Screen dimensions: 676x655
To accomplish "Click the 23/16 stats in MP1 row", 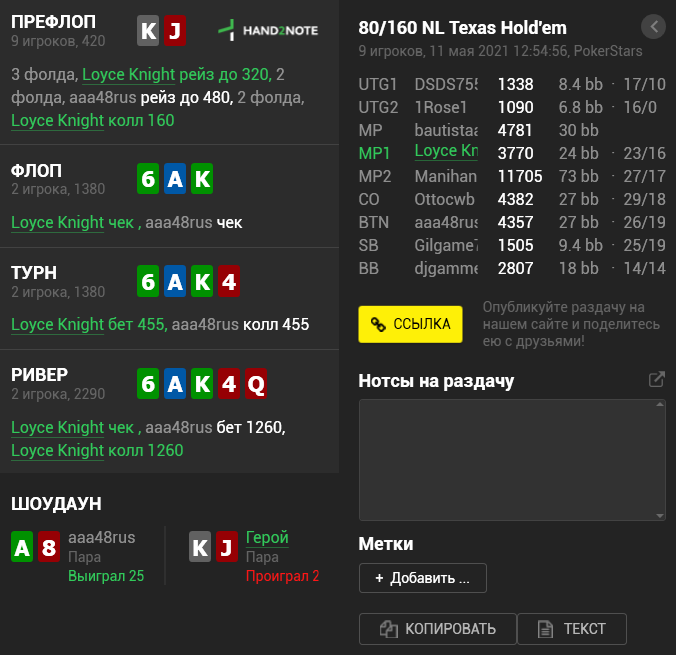I will coord(644,154).
